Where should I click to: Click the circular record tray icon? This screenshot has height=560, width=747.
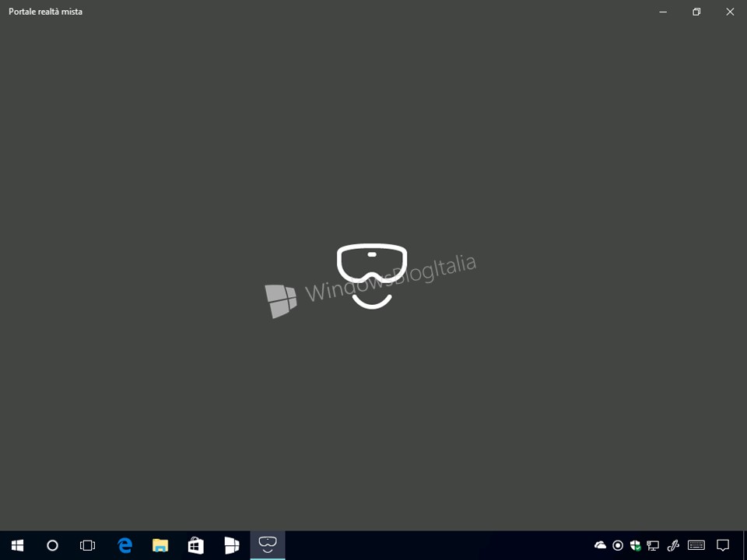tap(618, 545)
